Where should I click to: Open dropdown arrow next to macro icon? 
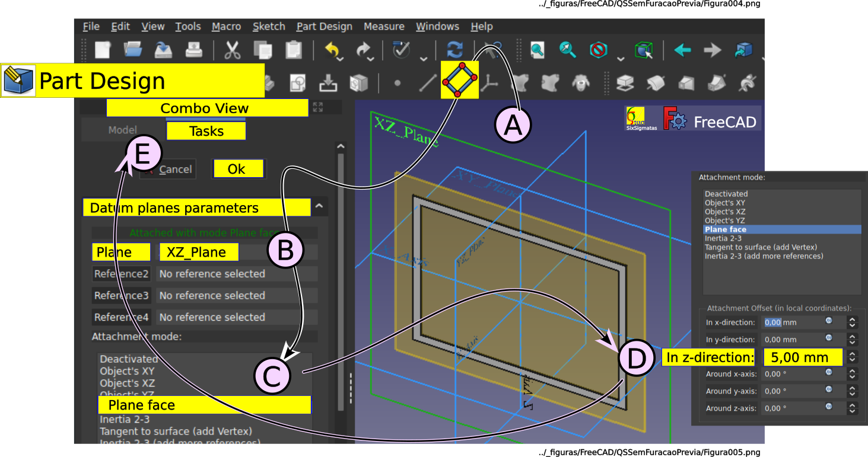[424, 58]
